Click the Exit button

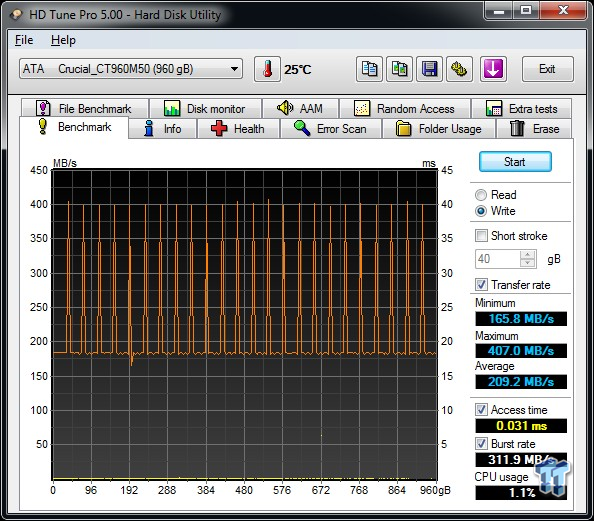tap(547, 69)
